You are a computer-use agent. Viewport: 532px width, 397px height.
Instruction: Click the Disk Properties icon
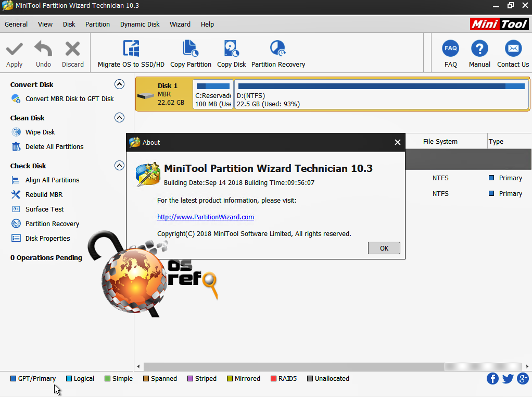[16, 238]
